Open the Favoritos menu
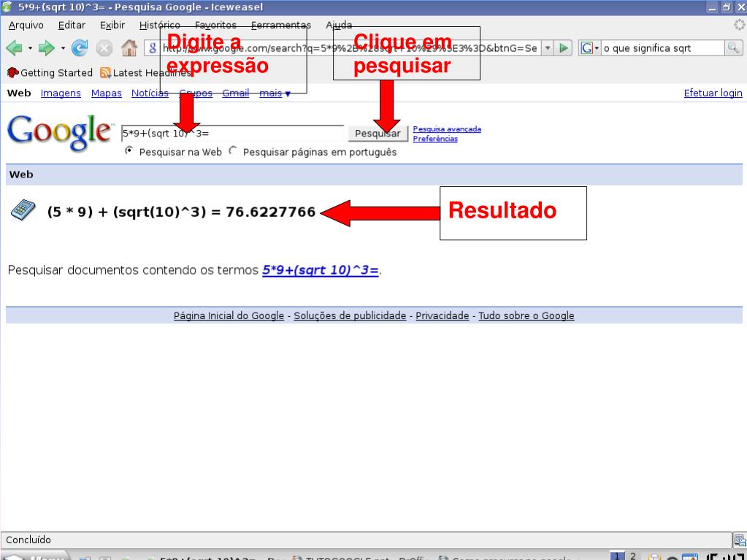This screenshot has width=747, height=560. 215,26
